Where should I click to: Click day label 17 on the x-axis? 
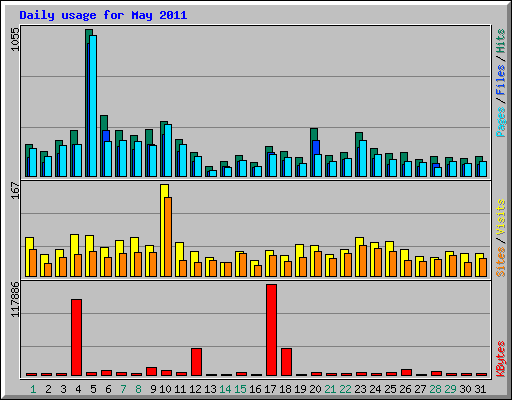pos(270,389)
